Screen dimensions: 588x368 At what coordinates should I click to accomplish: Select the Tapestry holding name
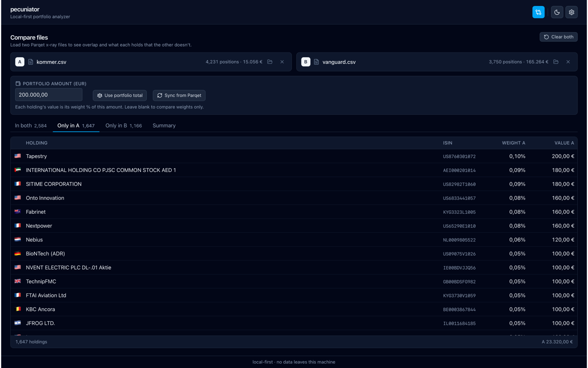36,156
